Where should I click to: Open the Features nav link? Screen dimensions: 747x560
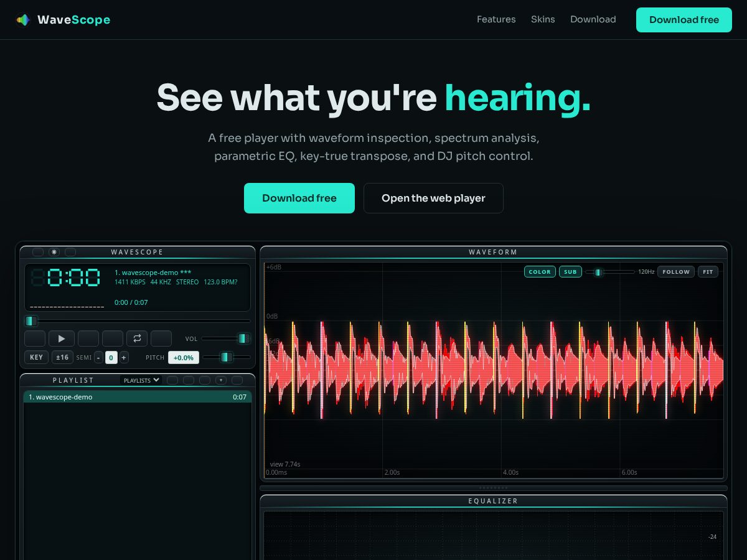coord(496,19)
